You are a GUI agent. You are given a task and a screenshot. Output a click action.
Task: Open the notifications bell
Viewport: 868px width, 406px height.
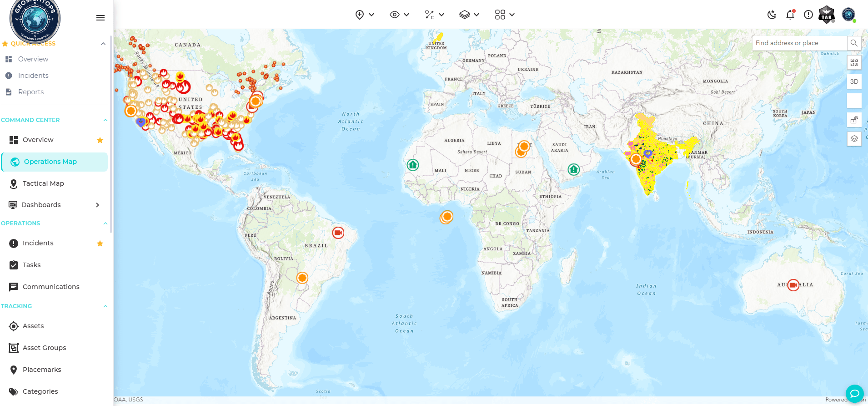tap(790, 15)
